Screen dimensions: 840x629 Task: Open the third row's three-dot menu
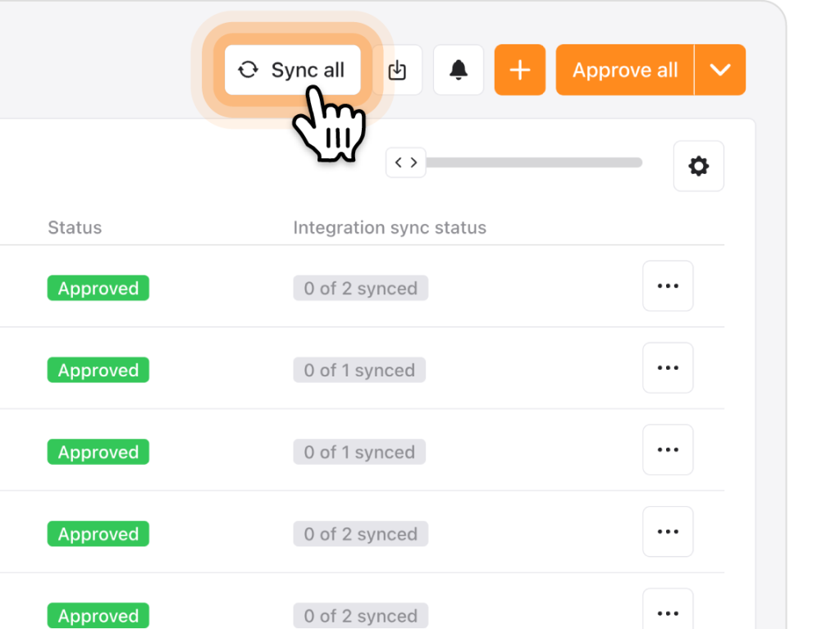(668, 450)
